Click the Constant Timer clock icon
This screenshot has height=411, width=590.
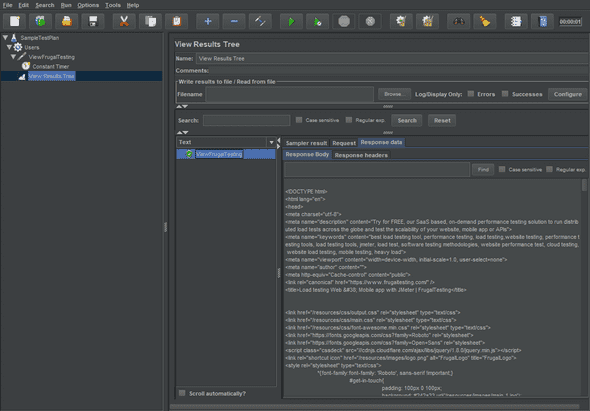[26, 66]
